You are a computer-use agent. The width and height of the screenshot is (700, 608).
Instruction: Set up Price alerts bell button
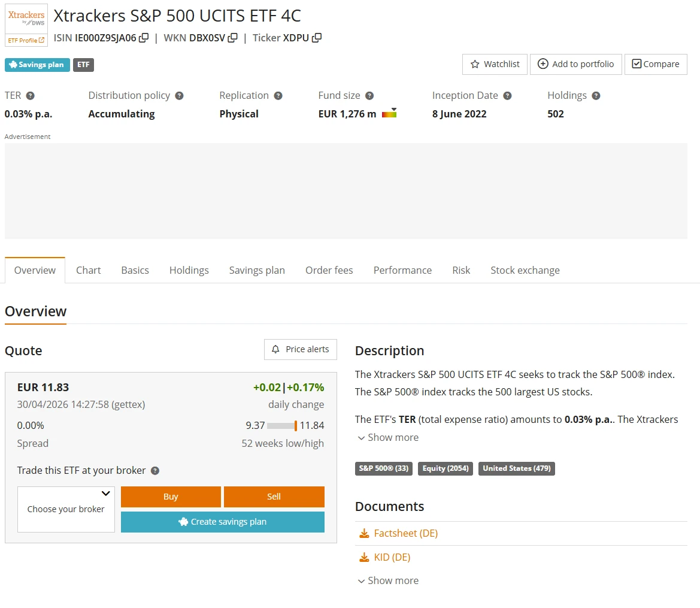(x=301, y=349)
